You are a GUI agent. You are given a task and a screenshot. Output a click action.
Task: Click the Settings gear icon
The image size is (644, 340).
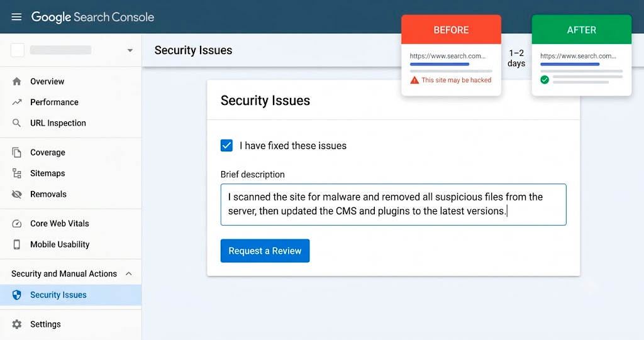click(17, 324)
